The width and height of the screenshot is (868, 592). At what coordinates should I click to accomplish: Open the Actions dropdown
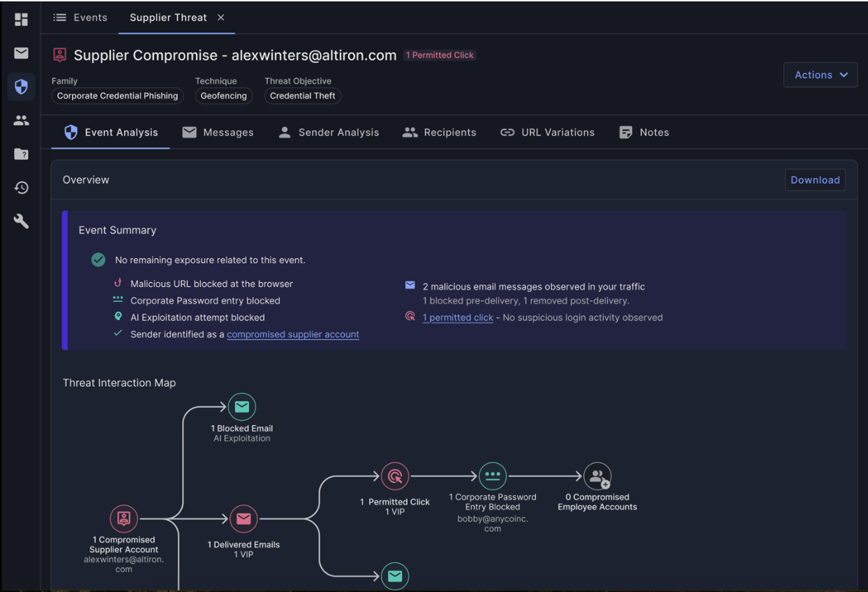(820, 75)
